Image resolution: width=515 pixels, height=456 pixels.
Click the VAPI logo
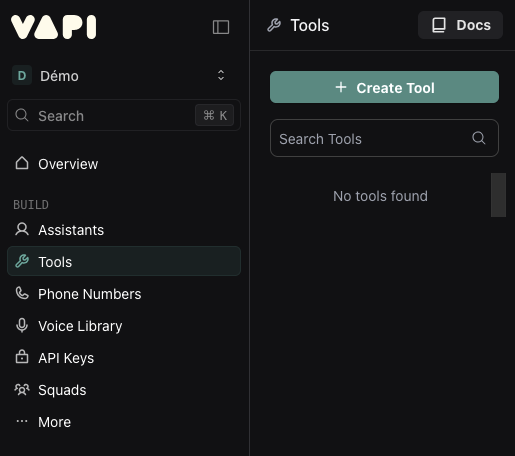point(54,27)
